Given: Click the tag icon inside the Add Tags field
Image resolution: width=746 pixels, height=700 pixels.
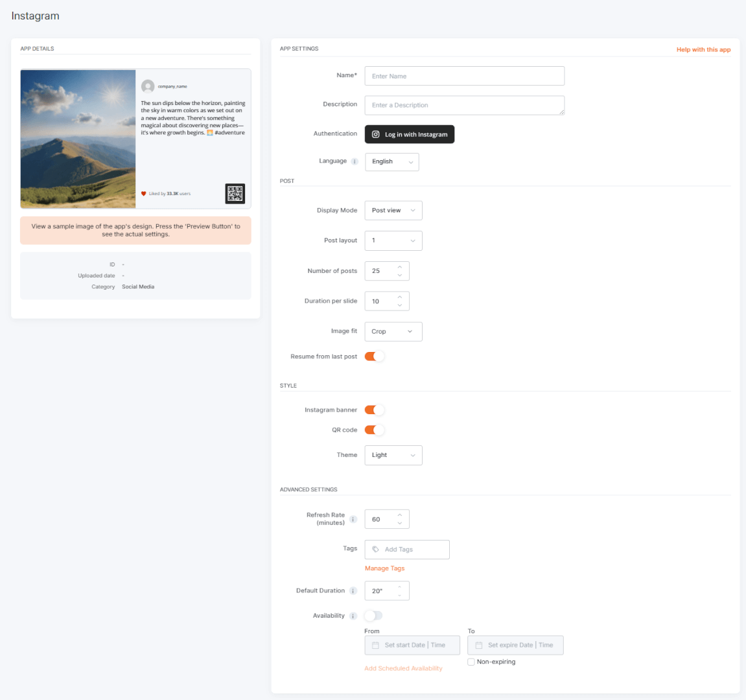Looking at the screenshot, I should point(375,549).
